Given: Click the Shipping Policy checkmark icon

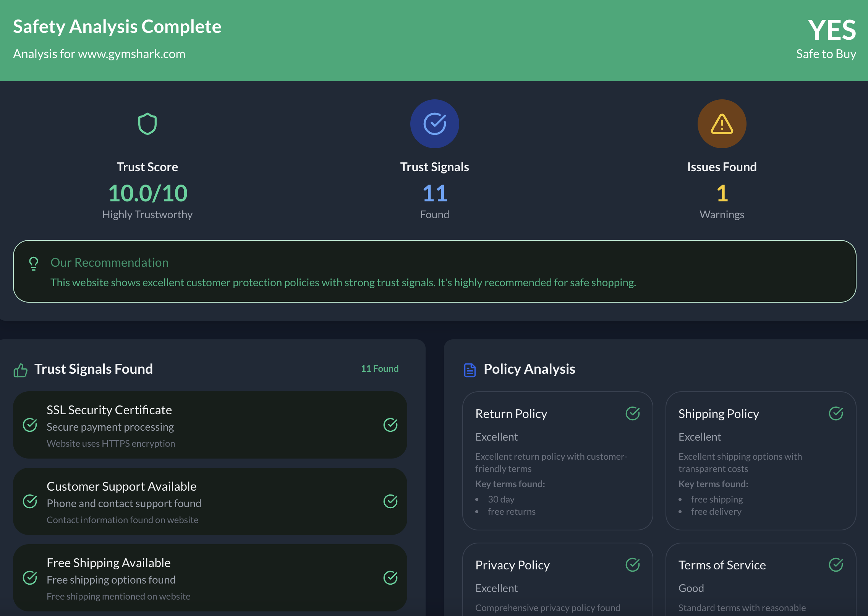Looking at the screenshot, I should point(836,413).
